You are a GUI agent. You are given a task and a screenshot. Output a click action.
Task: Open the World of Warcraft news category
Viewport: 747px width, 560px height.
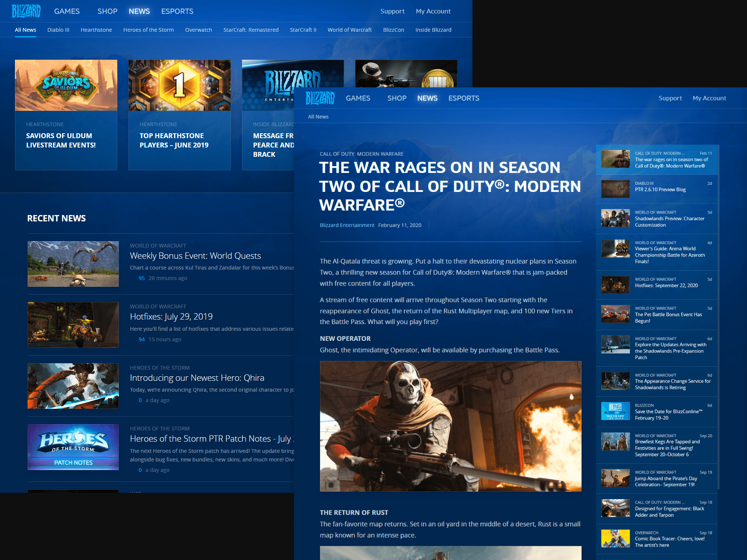click(x=350, y=30)
